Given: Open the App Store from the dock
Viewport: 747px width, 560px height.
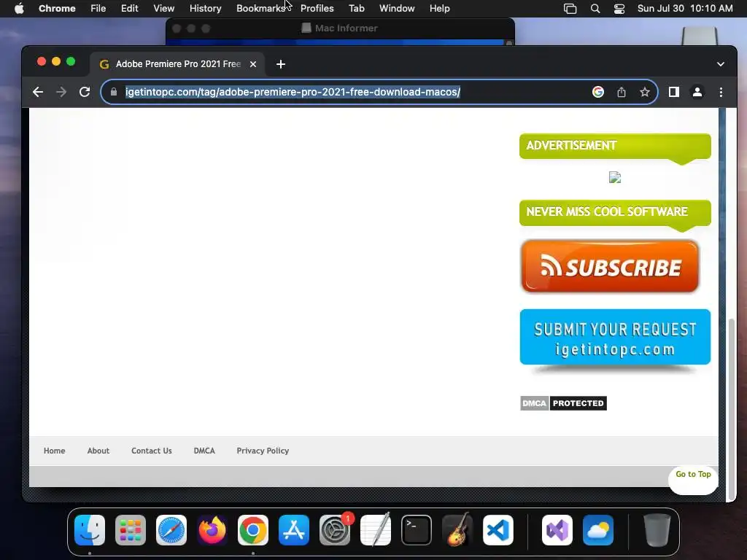Looking at the screenshot, I should [294, 530].
